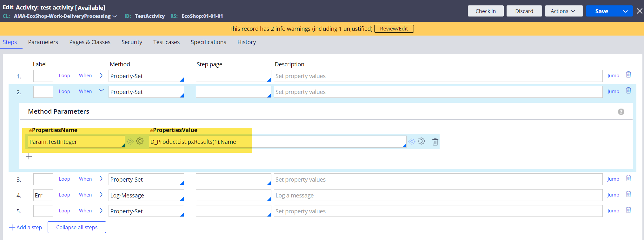
Task: Click the Loop link on step 2
Action: click(64, 91)
